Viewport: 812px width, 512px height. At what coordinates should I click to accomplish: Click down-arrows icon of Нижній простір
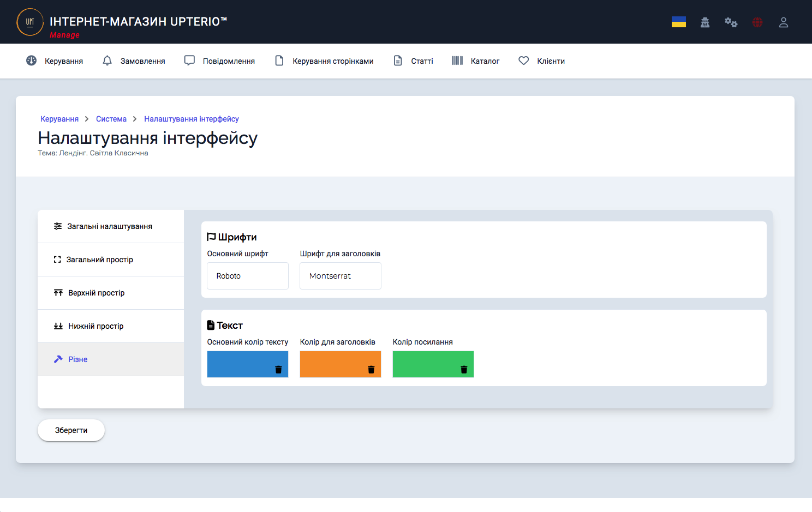tap(58, 326)
